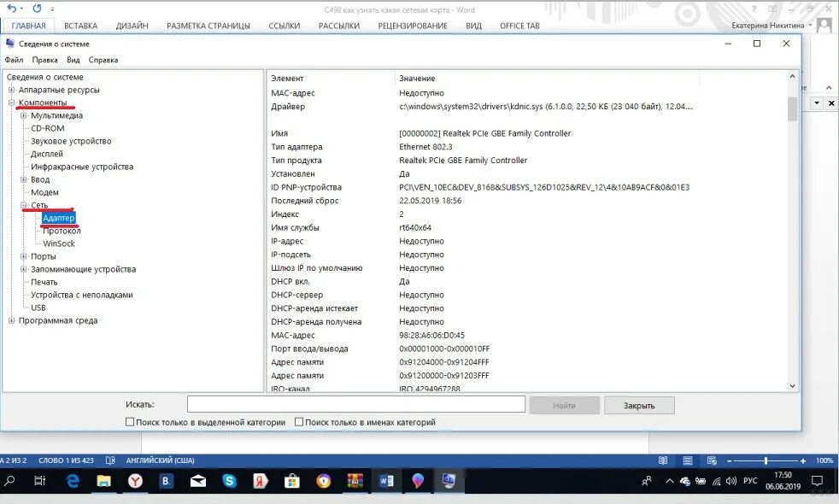The width and height of the screenshot is (839, 504).
Task: Click the Закрыть button
Action: 639,406
